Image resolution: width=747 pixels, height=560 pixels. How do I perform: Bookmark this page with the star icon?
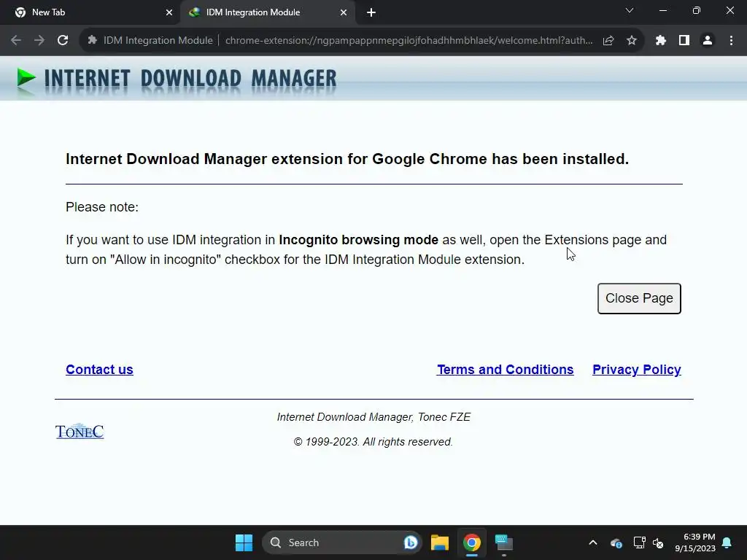point(632,41)
